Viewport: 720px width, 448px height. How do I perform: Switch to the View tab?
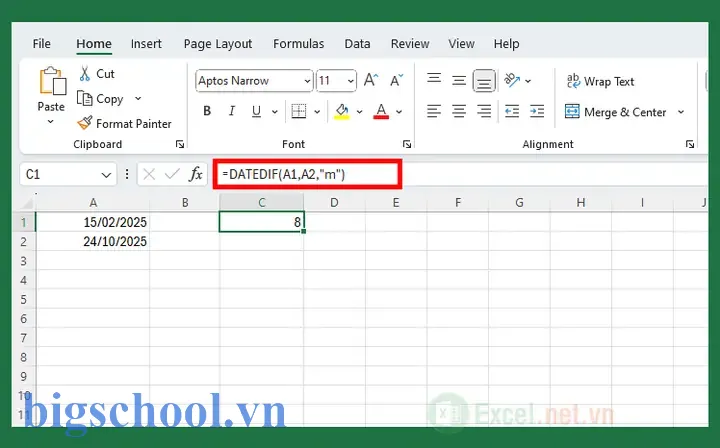point(461,44)
